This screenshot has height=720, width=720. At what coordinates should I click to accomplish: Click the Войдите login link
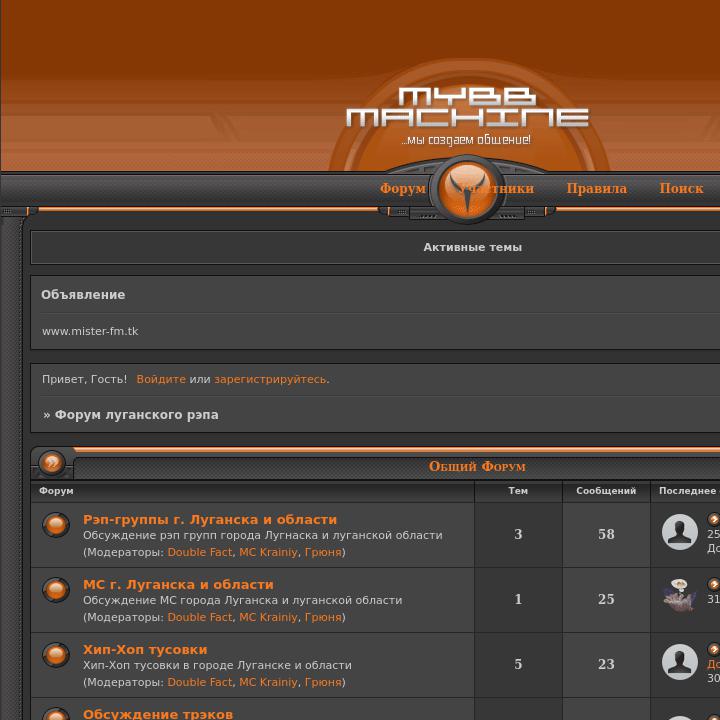[x=161, y=379]
